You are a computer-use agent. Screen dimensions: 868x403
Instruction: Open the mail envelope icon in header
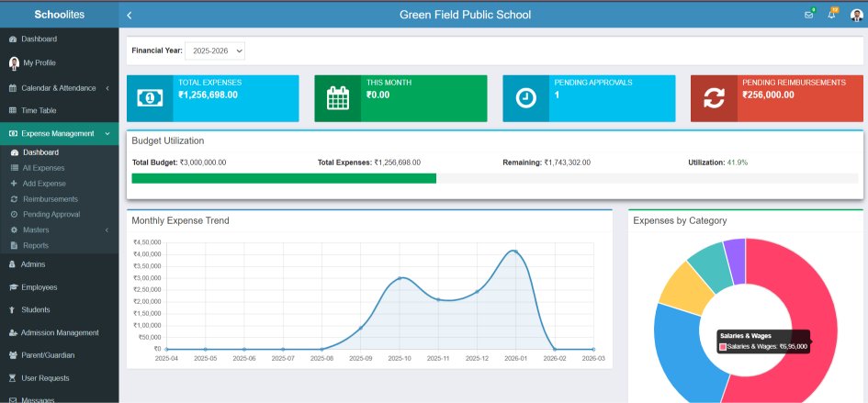click(x=809, y=15)
